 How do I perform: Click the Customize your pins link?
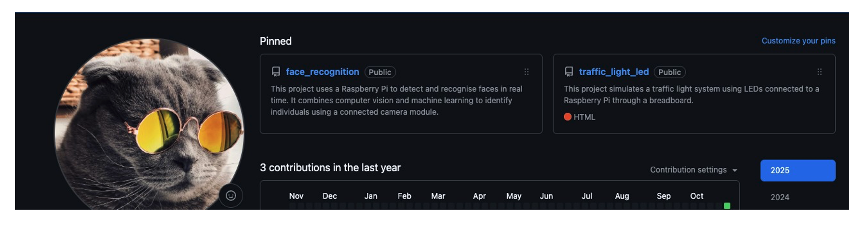(798, 41)
